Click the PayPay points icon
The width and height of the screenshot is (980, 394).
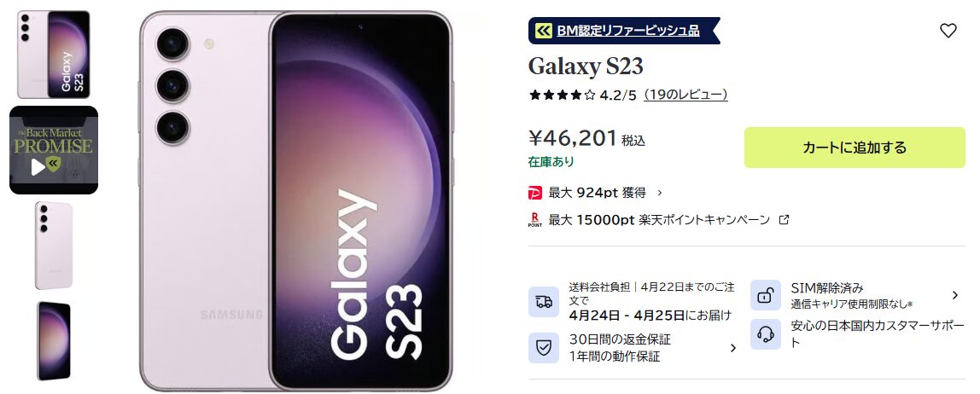(535, 193)
